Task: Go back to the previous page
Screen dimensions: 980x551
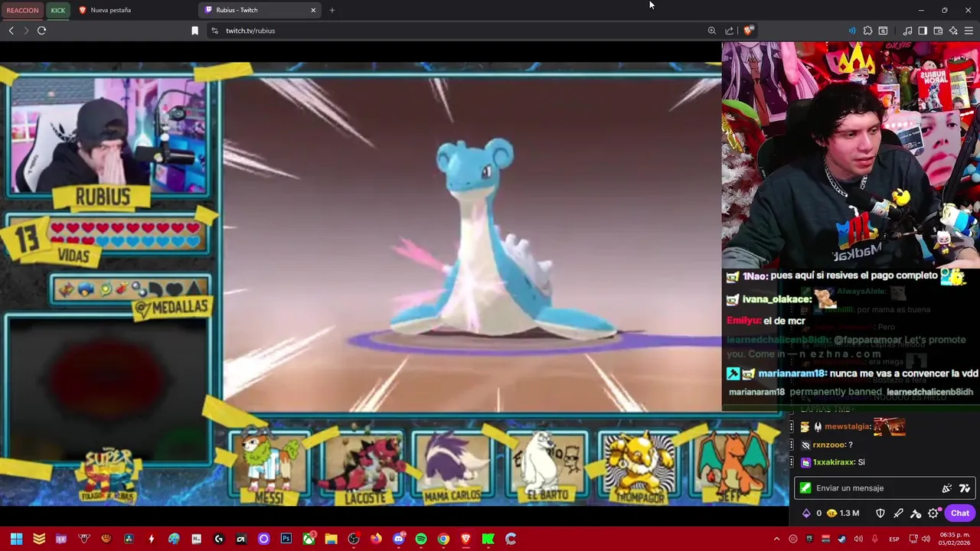Action: (x=11, y=31)
